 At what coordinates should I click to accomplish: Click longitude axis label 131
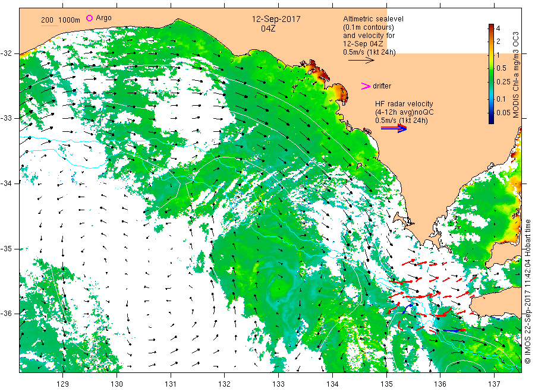click(x=171, y=384)
